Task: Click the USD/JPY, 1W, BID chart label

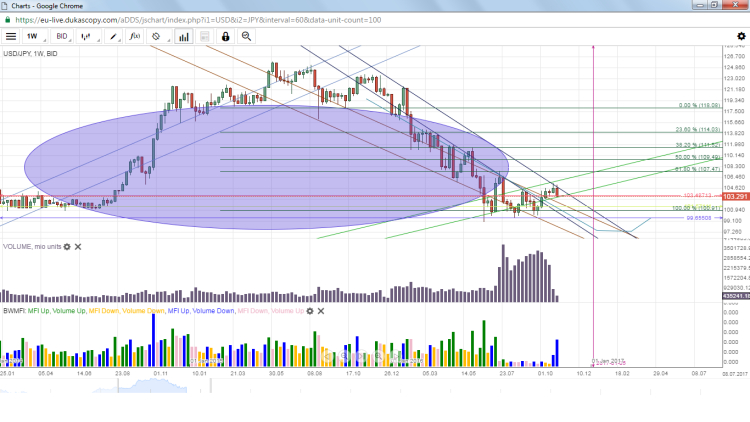Action: (x=30, y=53)
